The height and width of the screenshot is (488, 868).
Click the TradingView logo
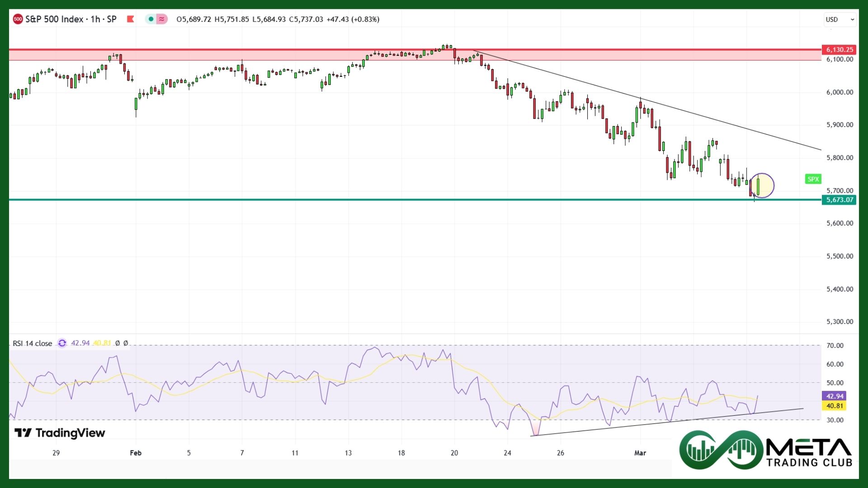pyautogui.click(x=60, y=433)
